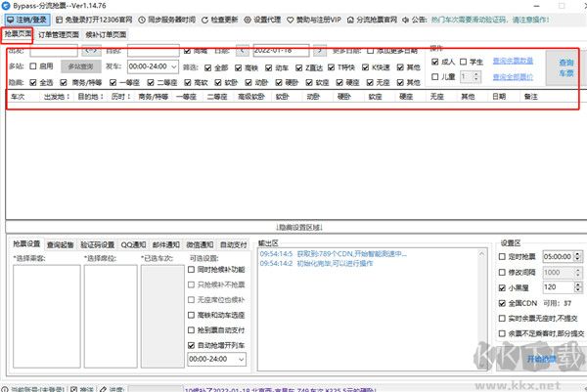587x392 pixels.
Task: Enable 高铁和动车选座 option
Action: 191,315
